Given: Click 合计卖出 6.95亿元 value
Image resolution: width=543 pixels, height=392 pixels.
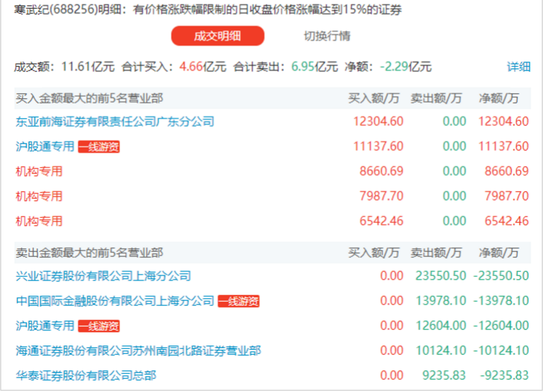Looking at the screenshot, I should click(314, 66).
